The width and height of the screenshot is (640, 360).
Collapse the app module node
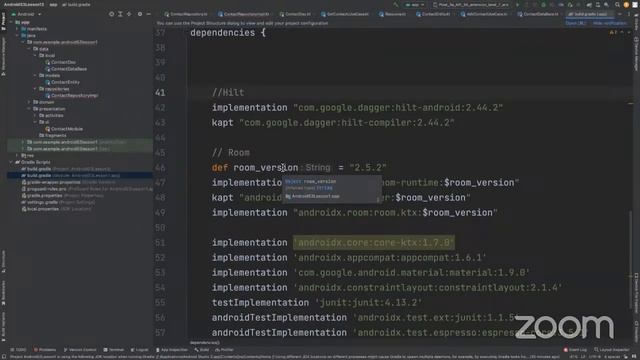pos(12,22)
